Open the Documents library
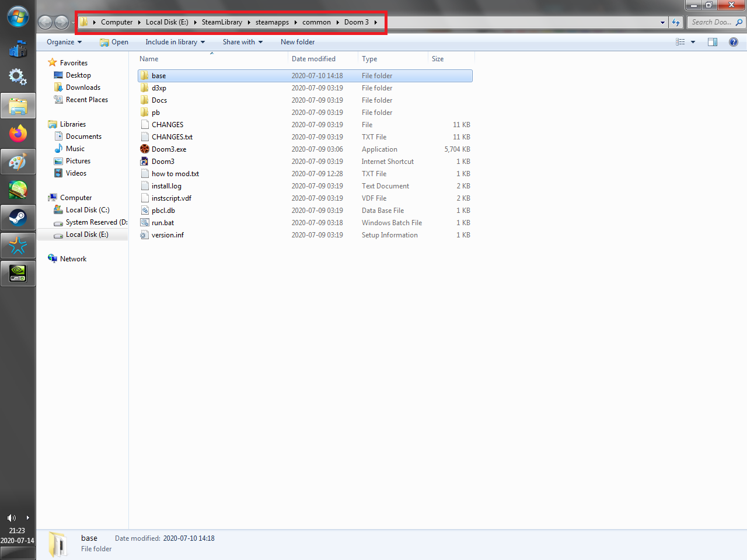The image size is (747, 560). point(83,136)
